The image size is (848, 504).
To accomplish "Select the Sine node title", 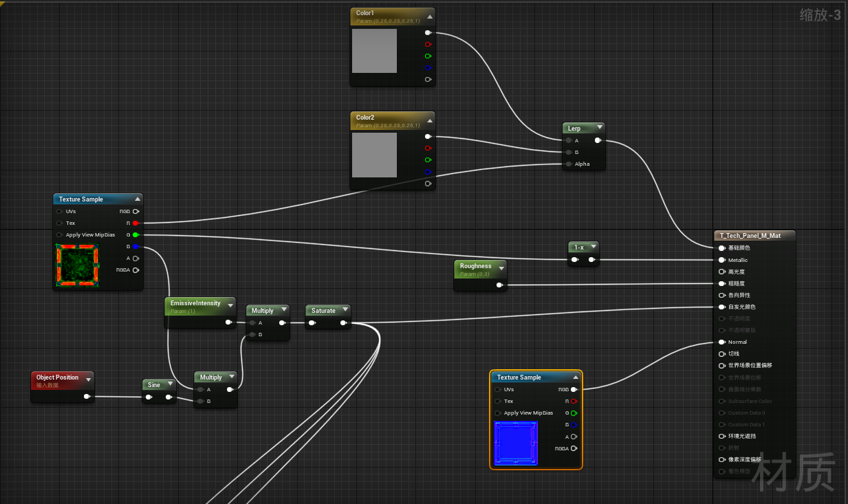I will click(x=154, y=385).
